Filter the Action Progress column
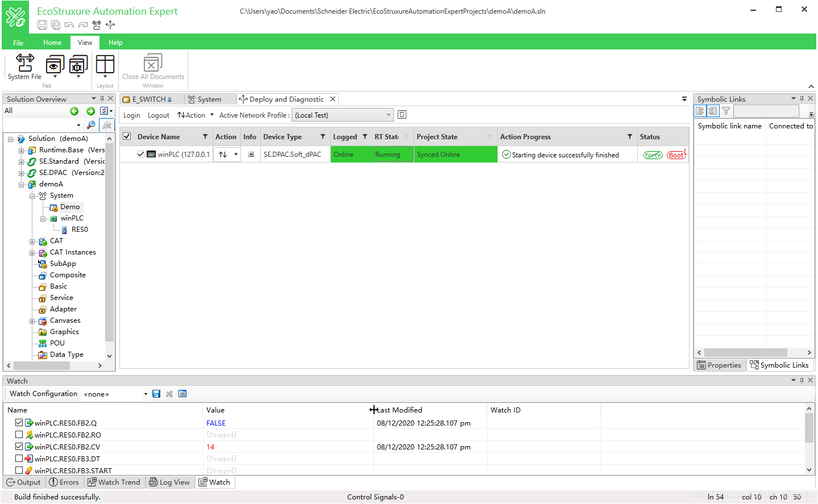Screen dimensions: 818x504 [630, 137]
